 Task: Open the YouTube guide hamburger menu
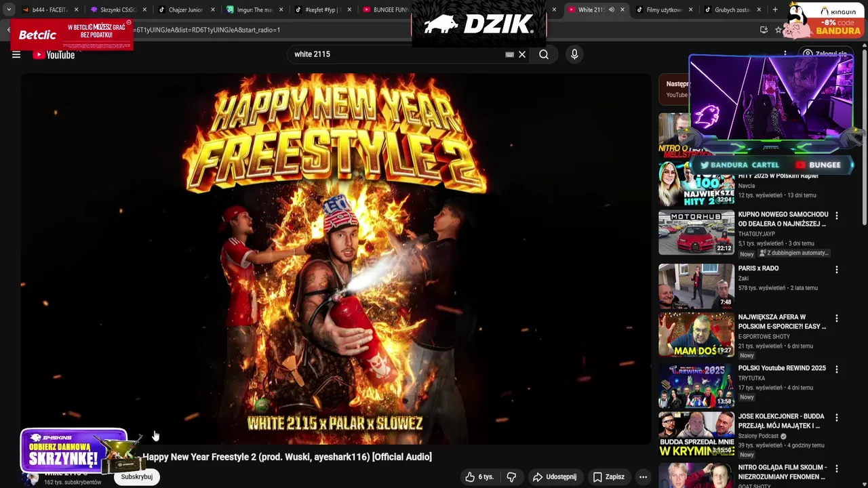(16, 55)
